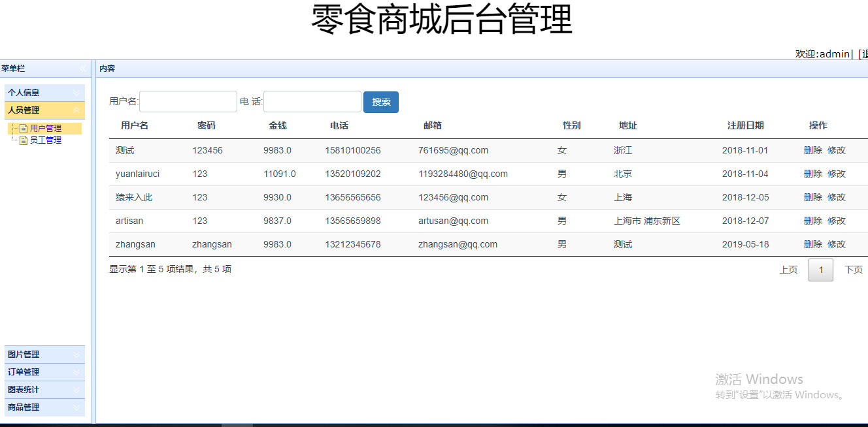
Task: Click the document icon beside 用户管理
Action: [x=24, y=129]
